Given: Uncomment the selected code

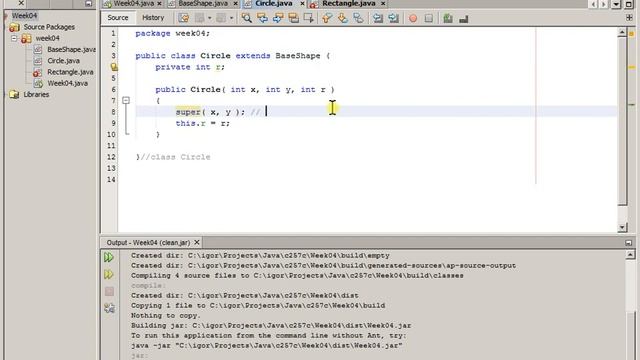Looking at the screenshot, I should tap(463, 18).
